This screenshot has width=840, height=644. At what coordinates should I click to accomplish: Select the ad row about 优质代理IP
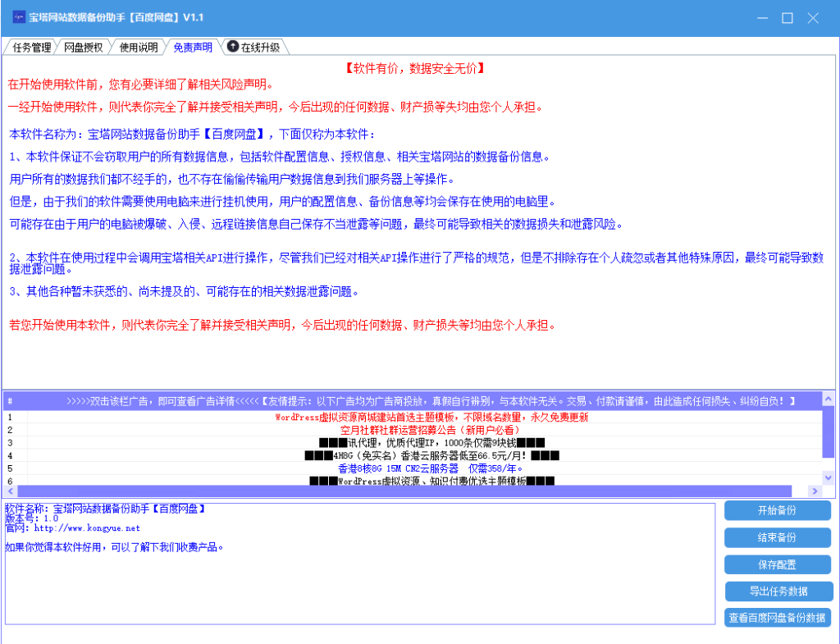pyautogui.click(x=413, y=442)
